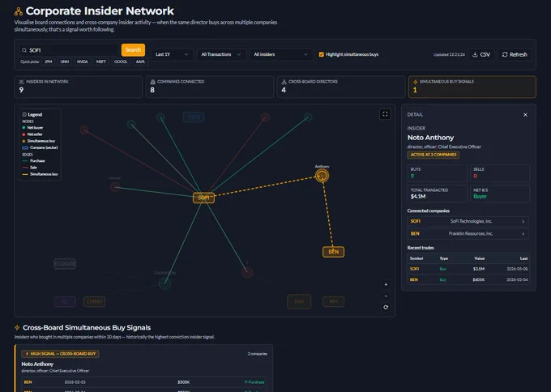
Task: Click the Net B/S Buyer box
Action: coord(500,194)
